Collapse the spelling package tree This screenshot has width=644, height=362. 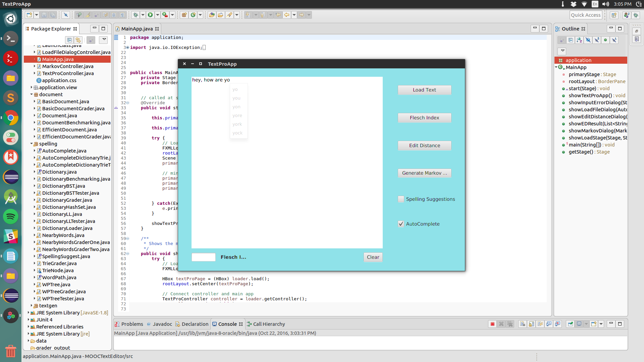coord(32,144)
